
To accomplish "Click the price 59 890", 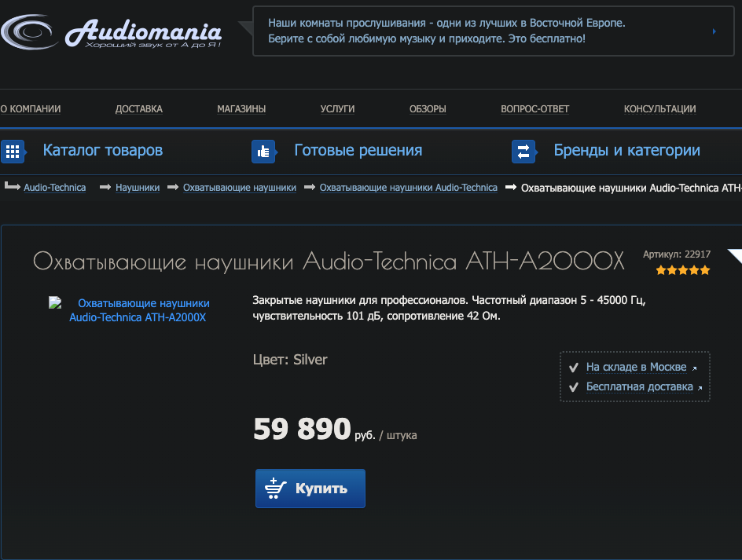I will coord(302,429).
